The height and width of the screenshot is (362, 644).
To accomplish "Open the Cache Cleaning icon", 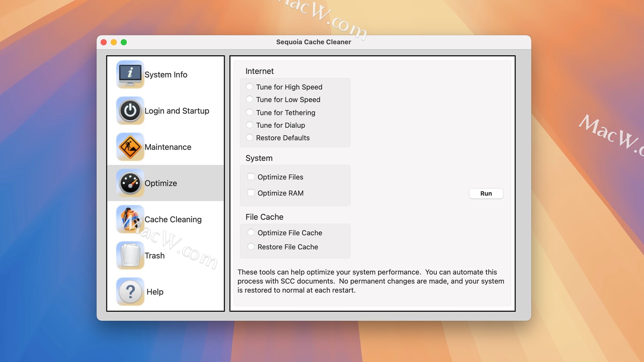I will pyautogui.click(x=130, y=219).
